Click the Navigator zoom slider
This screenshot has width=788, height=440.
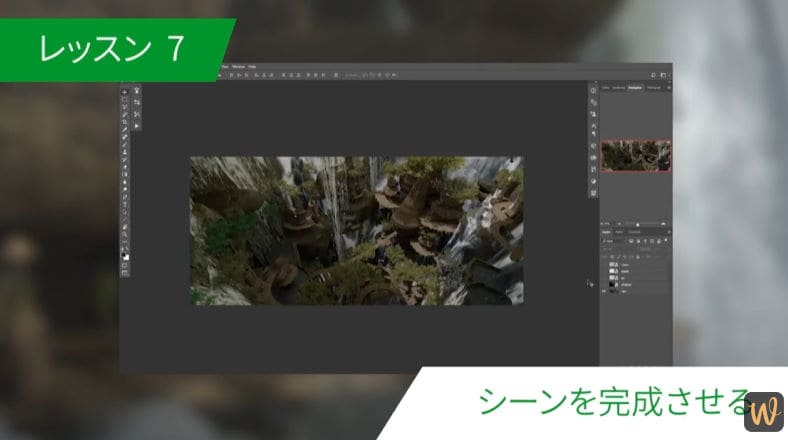(x=637, y=223)
